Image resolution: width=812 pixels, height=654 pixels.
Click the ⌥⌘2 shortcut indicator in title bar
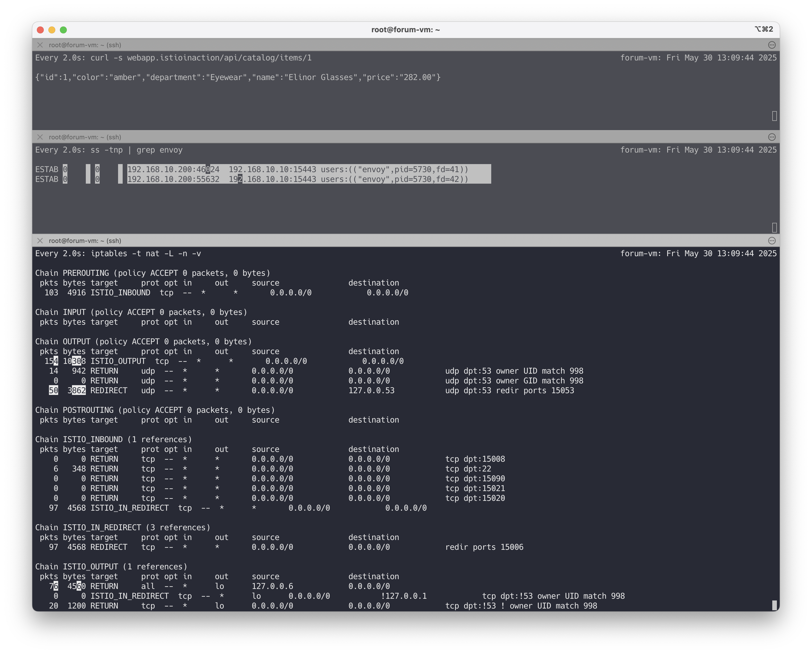coord(764,29)
